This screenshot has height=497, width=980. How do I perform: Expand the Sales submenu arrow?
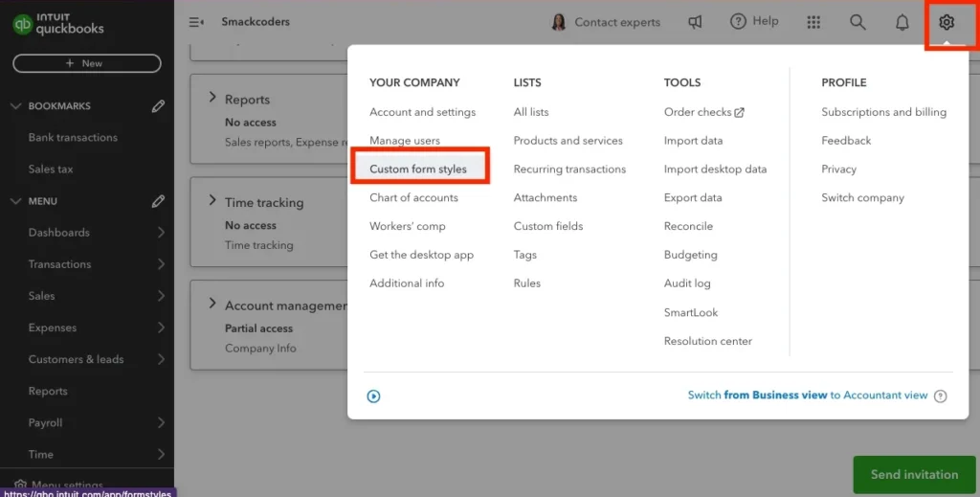(x=161, y=296)
